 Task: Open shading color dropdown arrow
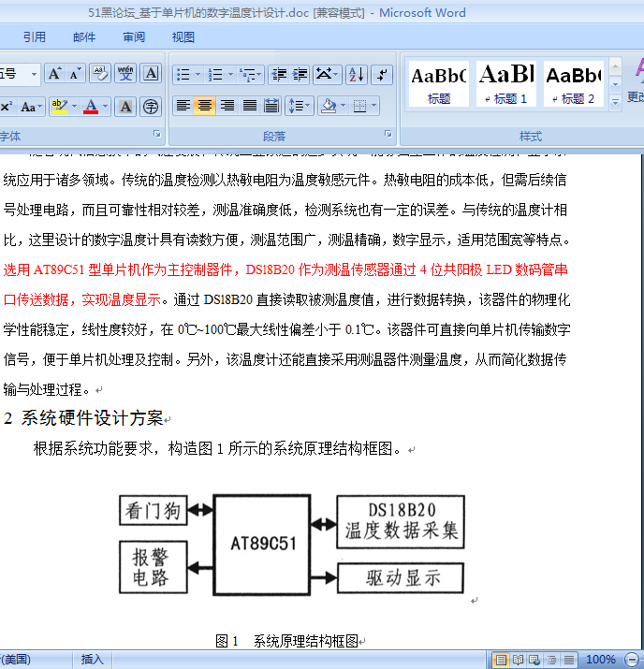point(344,106)
